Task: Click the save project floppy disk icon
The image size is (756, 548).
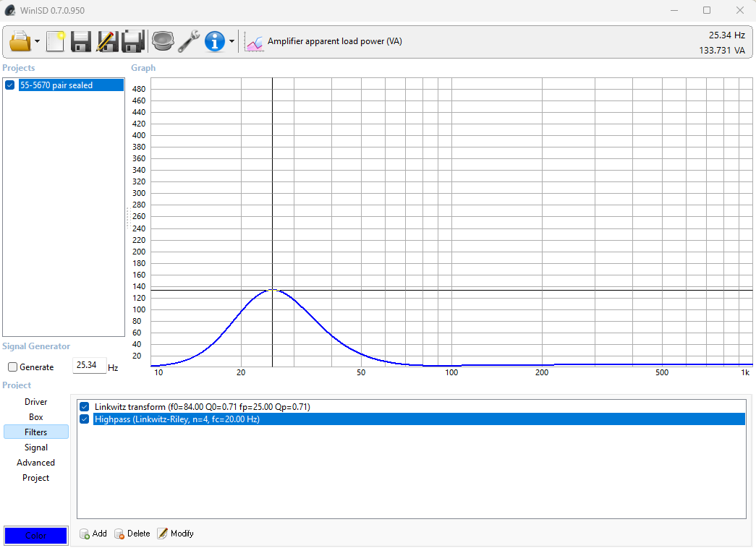Action: pos(80,41)
